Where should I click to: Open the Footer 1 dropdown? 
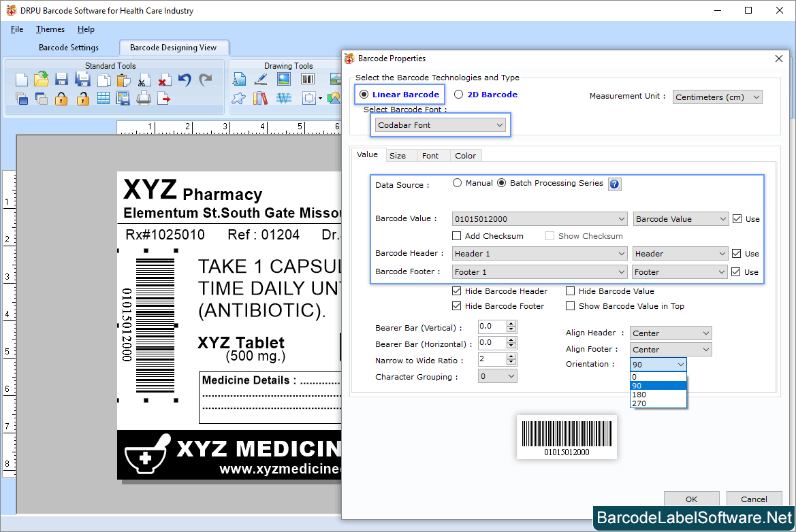coord(540,272)
